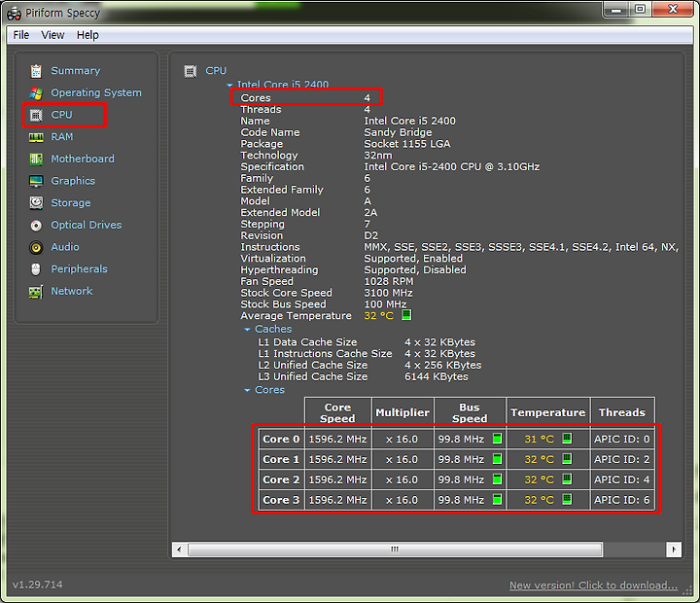Click the Summary clipboard icon in sidebar
This screenshot has height=603, width=700.
(36, 71)
